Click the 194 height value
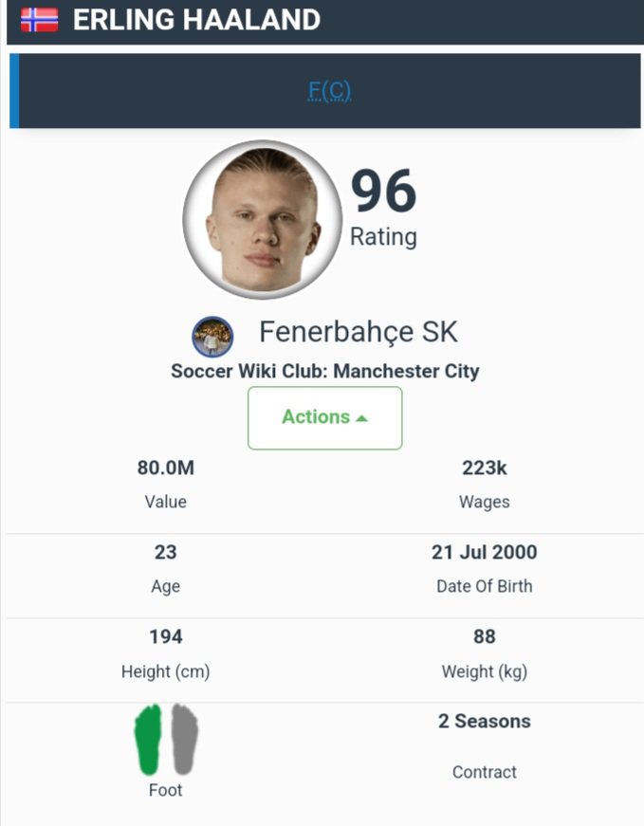Screen dimensions: 644x826 click(165, 636)
